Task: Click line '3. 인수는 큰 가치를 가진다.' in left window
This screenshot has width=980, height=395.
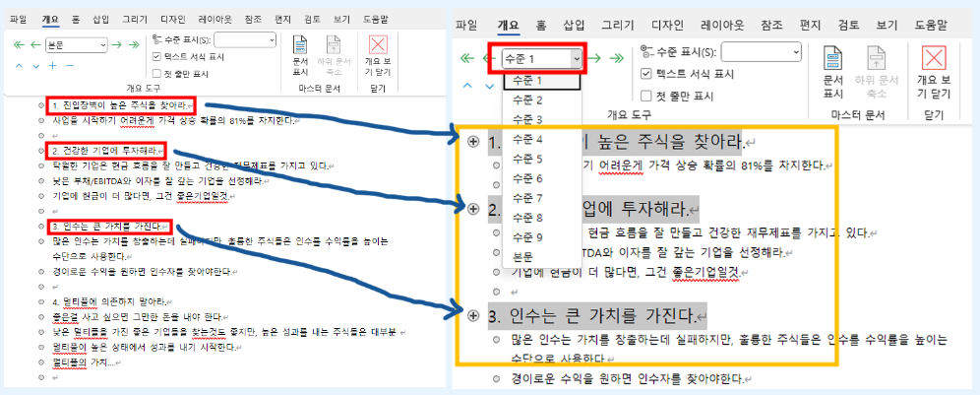Action: (109, 226)
